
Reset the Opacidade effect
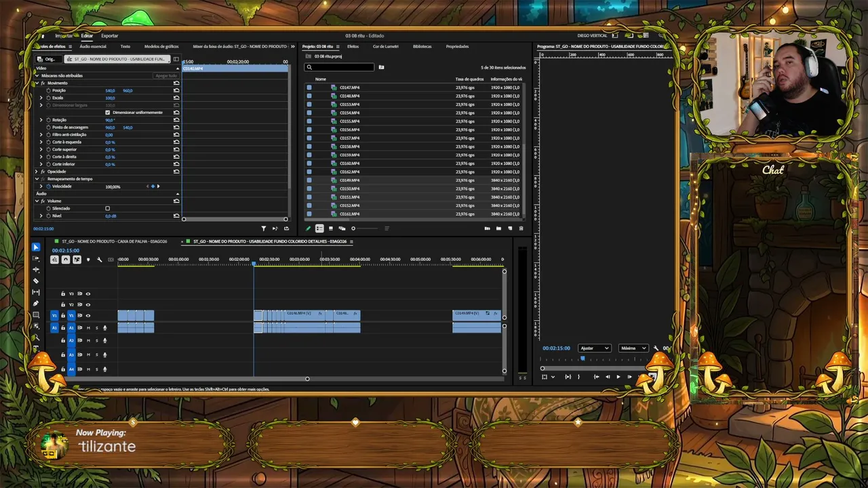tap(176, 171)
